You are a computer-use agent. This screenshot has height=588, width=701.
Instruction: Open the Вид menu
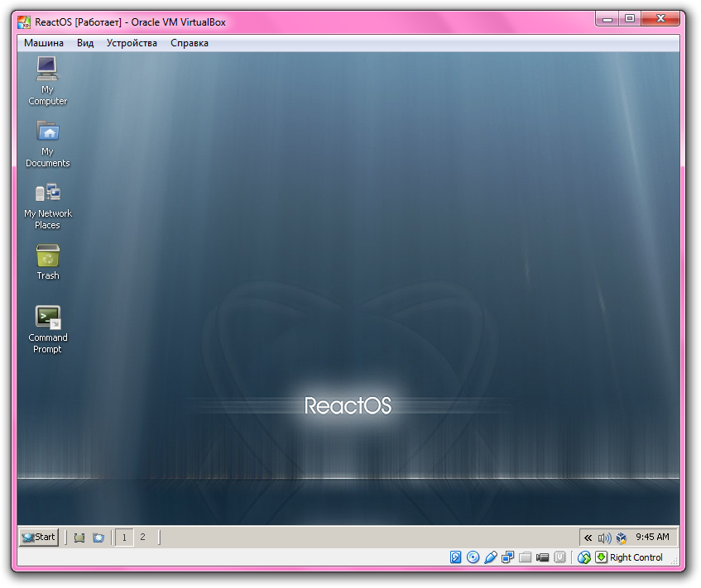(x=85, y=43)
